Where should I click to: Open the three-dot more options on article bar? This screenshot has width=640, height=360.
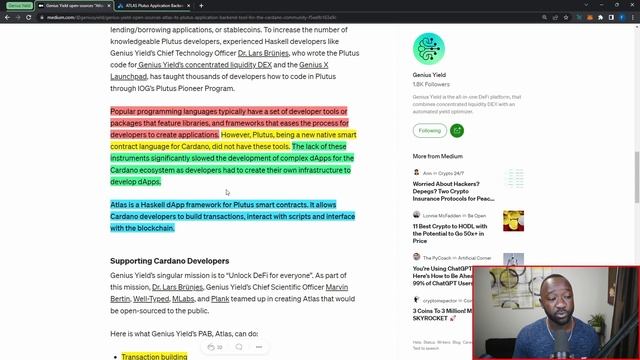click(x=259, y=347)
